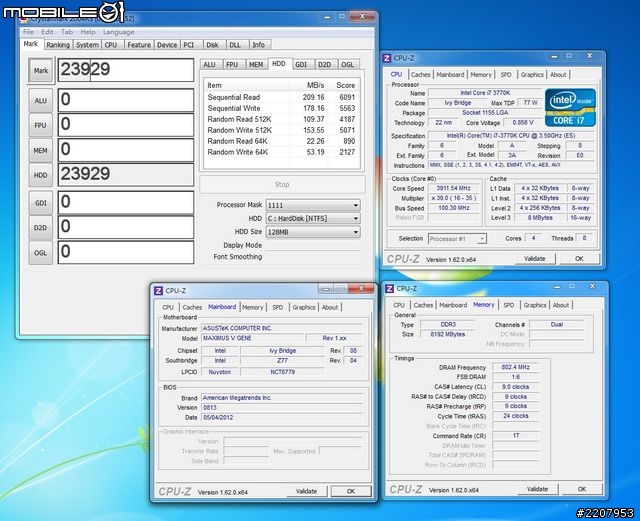The width and height of the screenshot is (640, 521).
Task: Open the HDD Size dropdown
Action: (x=313, y=232)
